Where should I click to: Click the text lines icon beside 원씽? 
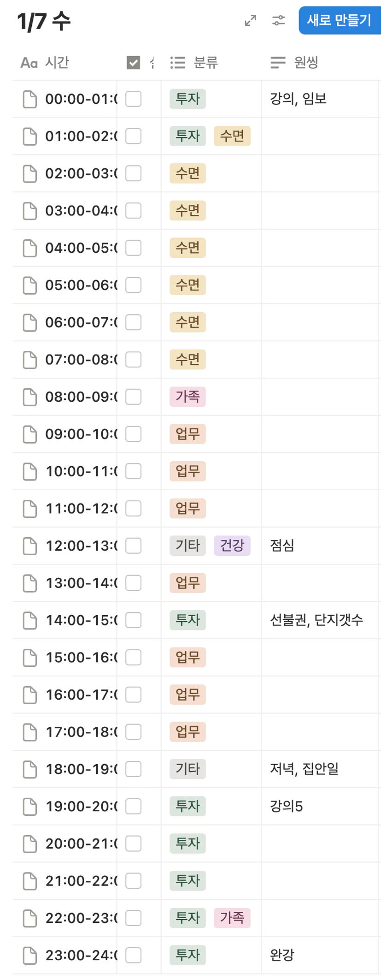coord(278,62)
